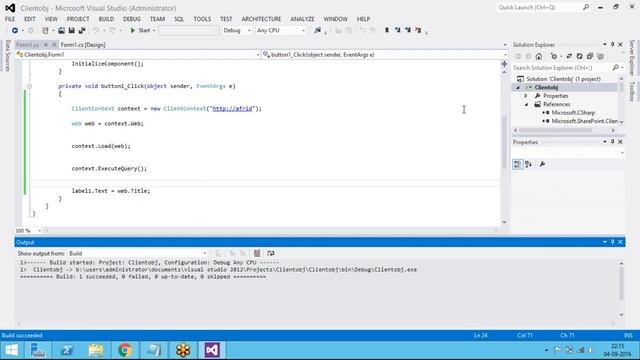
Task: Open the Clientobj.Form1 class dropdown
Action: (138, 55)
